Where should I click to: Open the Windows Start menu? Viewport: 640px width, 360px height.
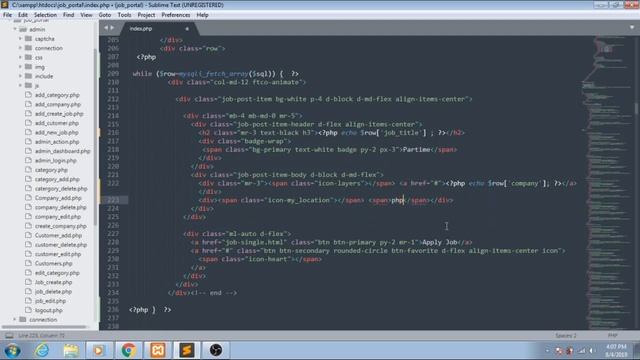click(13, 350)
